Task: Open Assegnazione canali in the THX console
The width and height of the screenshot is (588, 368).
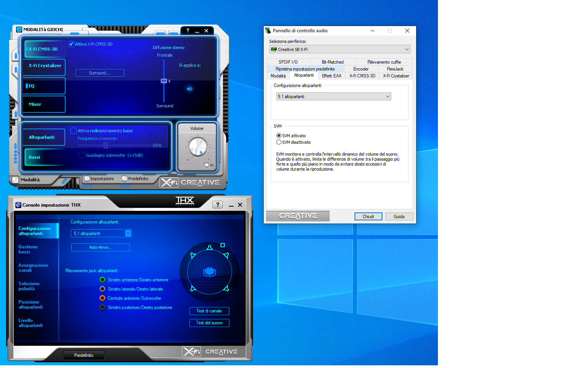Action: 33,268
